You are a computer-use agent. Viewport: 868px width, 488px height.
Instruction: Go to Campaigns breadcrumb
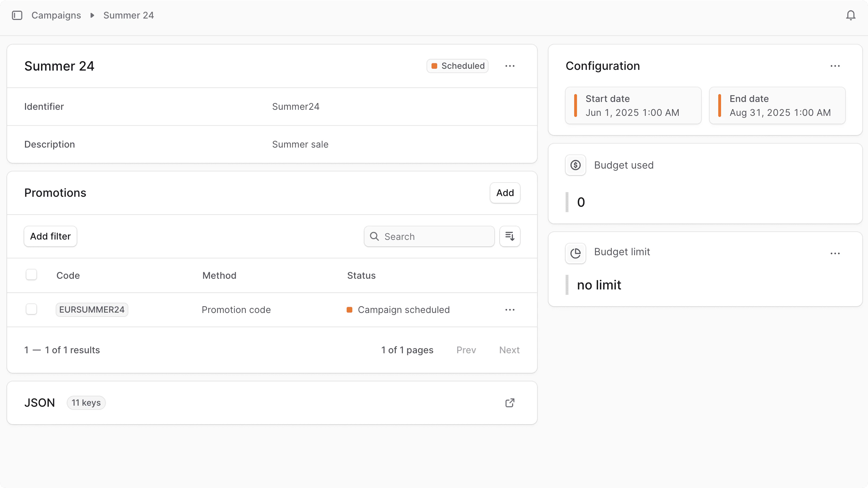point(56,15)
